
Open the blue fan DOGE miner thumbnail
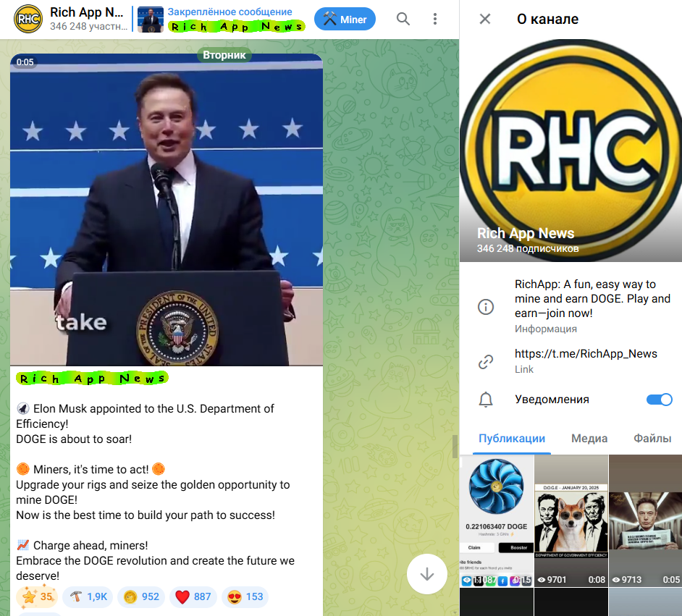(x=496, y=520)
